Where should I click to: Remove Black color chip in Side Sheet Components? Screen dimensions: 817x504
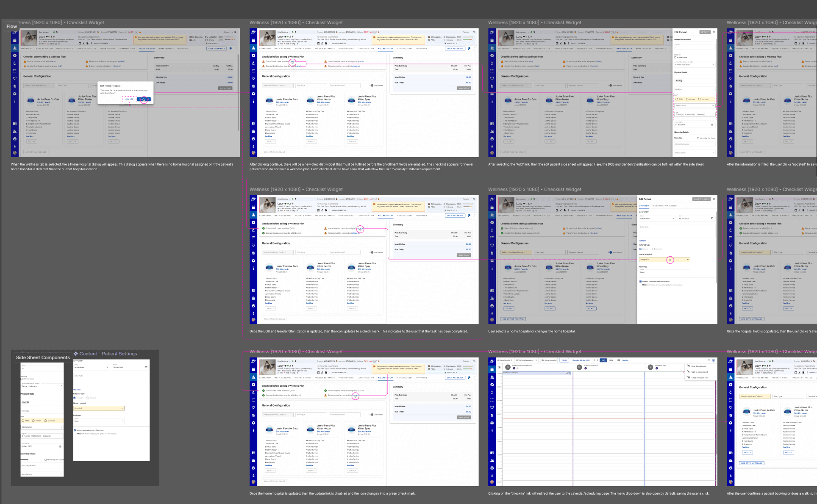point(28,402)
